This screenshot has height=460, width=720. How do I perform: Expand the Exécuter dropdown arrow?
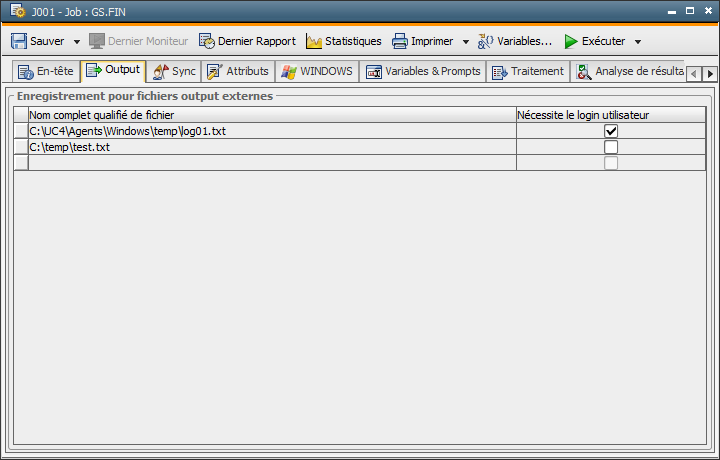coord(638,42)
